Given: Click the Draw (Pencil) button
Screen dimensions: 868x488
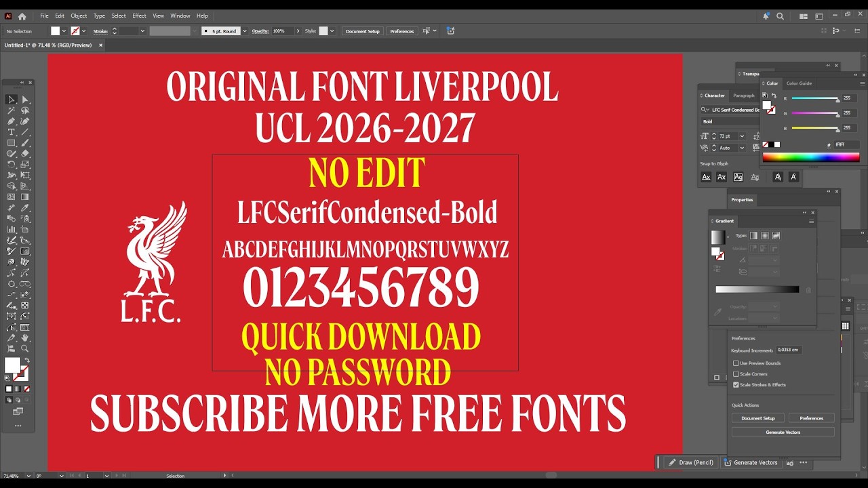Looking at the screenshot, I should tap(691, 462).
